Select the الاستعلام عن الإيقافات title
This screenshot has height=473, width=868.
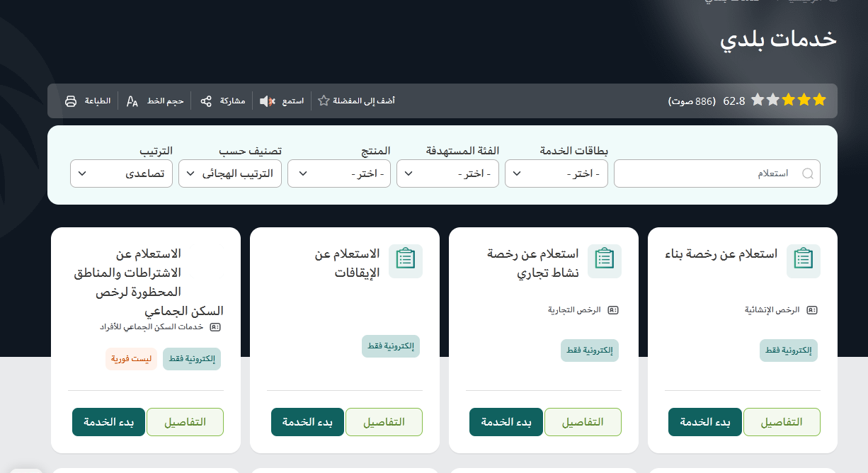[x=347, y=263]
